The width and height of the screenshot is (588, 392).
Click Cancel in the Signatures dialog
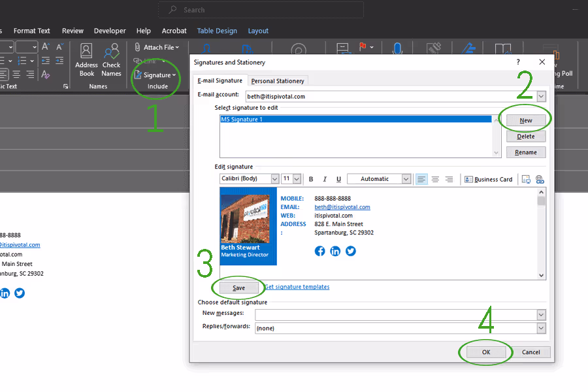(x=531, y=352)
